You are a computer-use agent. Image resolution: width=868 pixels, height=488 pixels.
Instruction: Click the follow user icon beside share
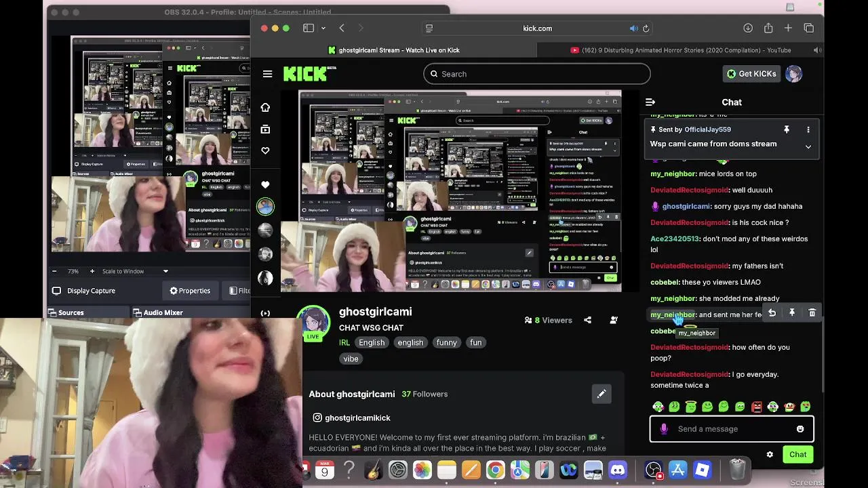click(614, 320)
